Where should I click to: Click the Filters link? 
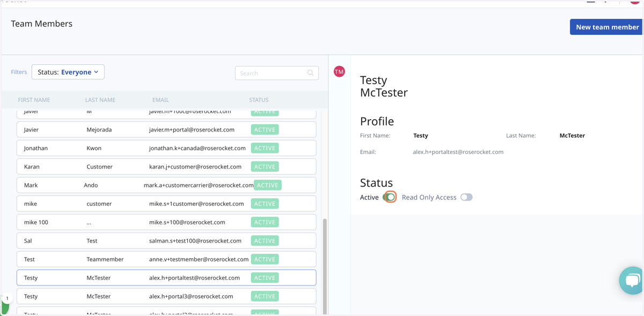click(x=19, y=72)
